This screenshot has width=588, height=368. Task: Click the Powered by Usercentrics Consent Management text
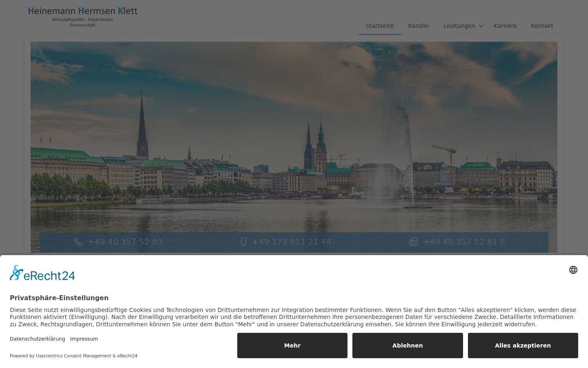(x=73, y=356)
